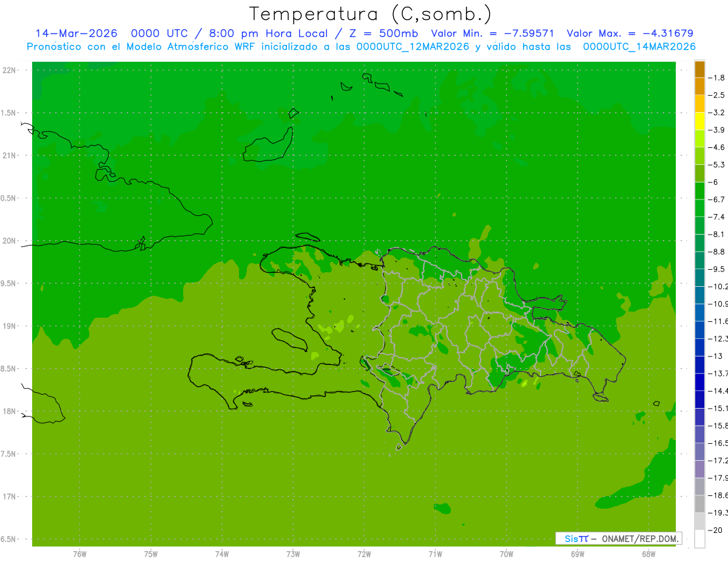Click the date text "14-Mar-2026"
The height and width of the screenshot is (562, 728).
click(76, 33)
